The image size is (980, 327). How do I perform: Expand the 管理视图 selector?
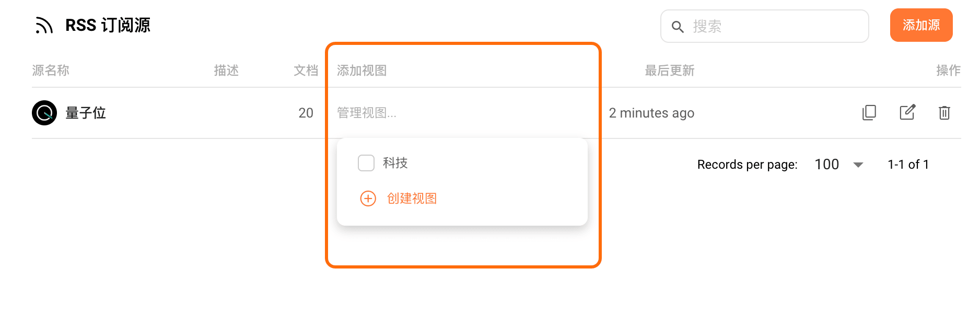[397, 113]
